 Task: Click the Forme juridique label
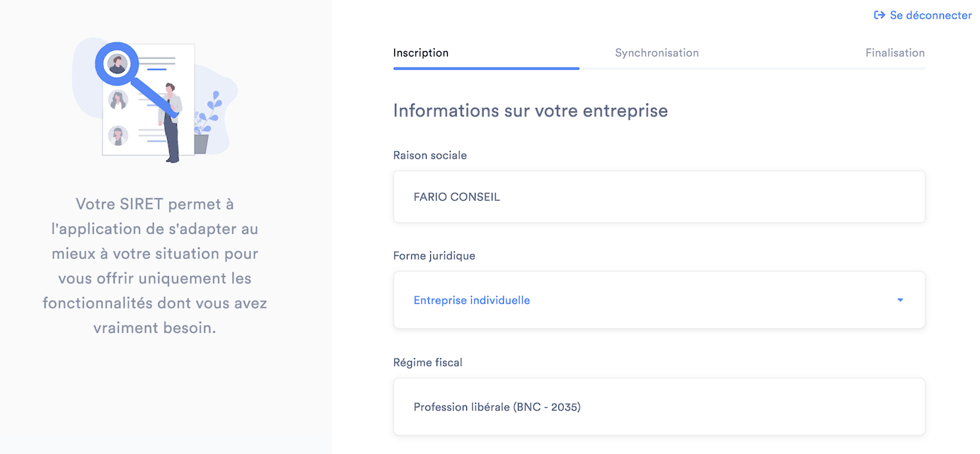point(434,255)
